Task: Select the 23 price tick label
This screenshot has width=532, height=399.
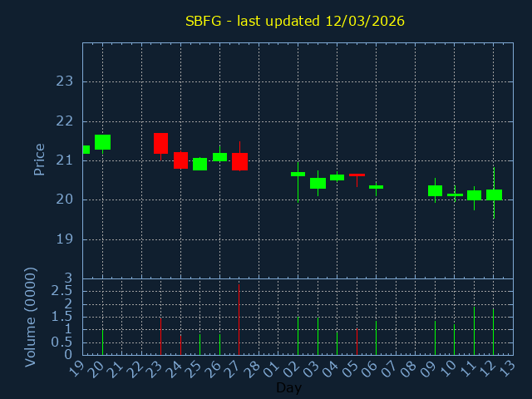Action: coord(65,81)
